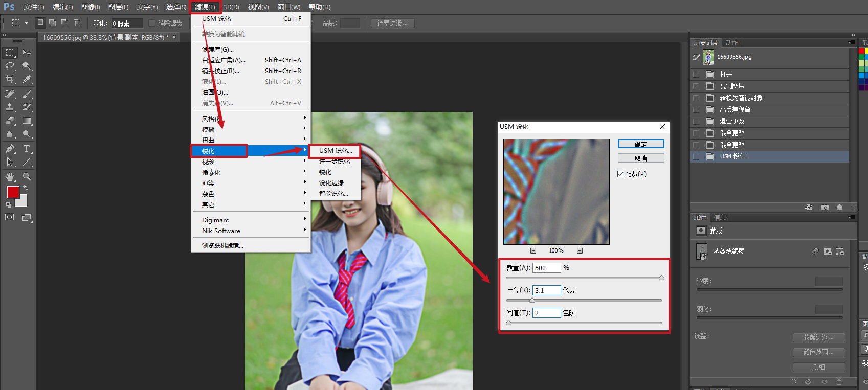
Task: Click the 数量 amount slider handle
Action: tap(661, 278)
